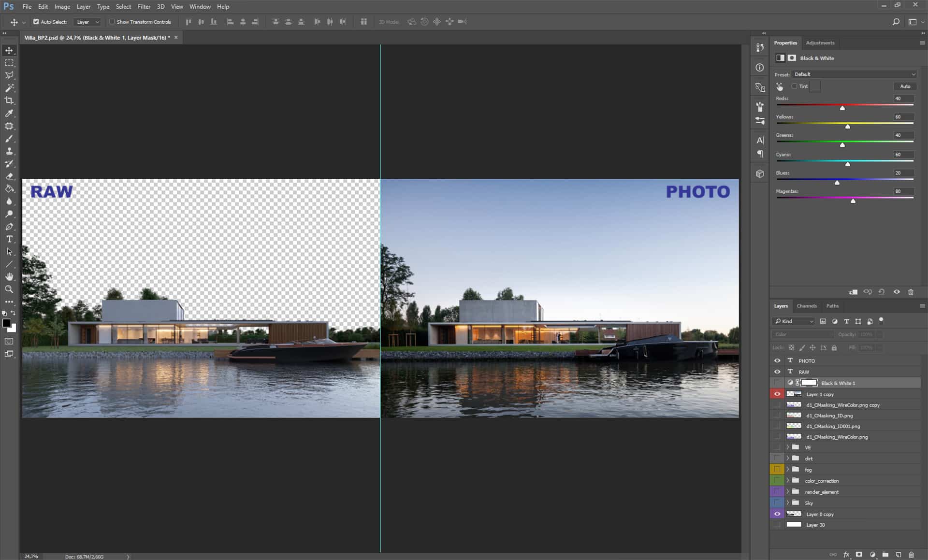928x560 pixels.
Task: Open the Filter menu
Action: [x=144, y=7]
